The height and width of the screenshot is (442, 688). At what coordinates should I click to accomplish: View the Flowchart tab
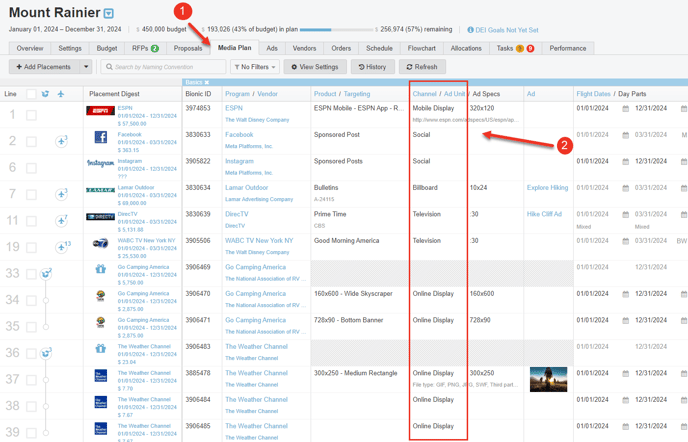point(421,48)
